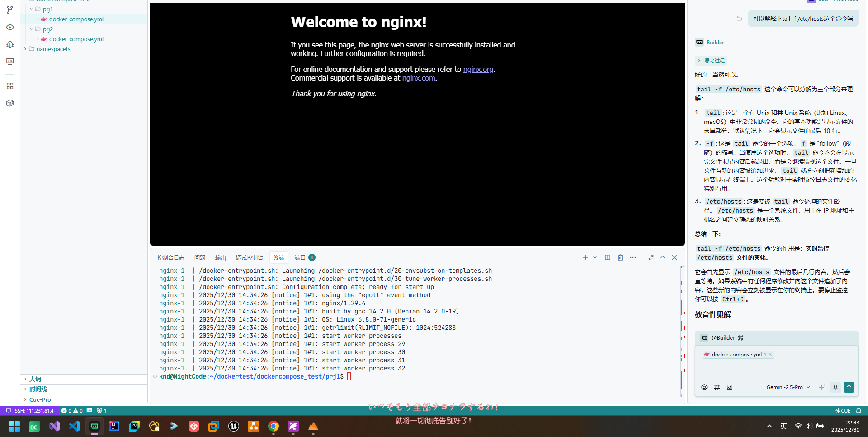Open the volume control in system tray
This screenshot has height=437, width=868.
pyautogui.click(x=809, y=426)
